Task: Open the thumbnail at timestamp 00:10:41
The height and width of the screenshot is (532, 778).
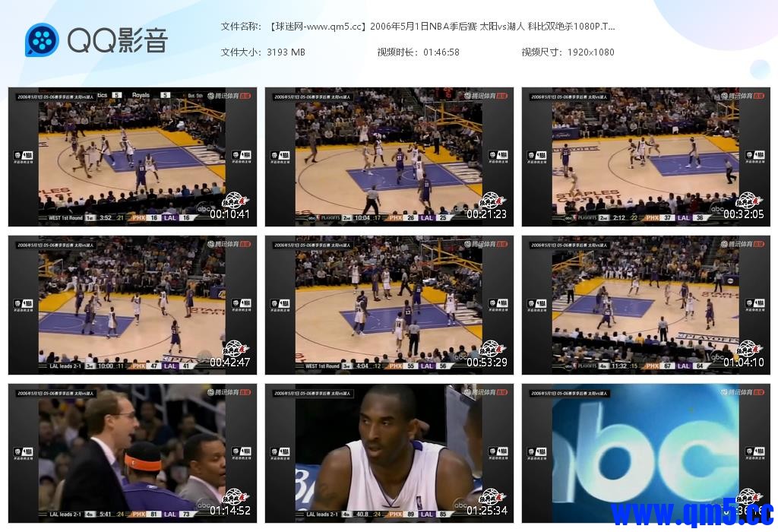Action: coord(132,157)
